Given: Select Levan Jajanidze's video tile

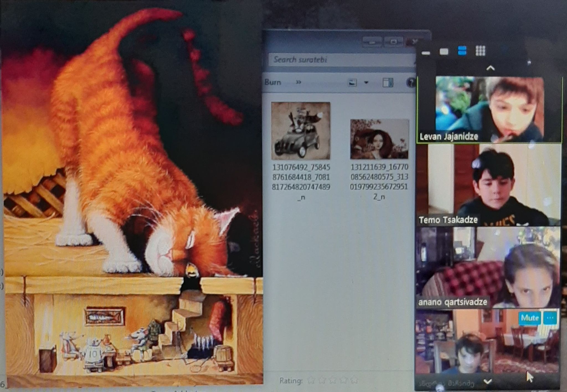Looking at the screenshot, I should pyautogui.click(x=489, y=110).
